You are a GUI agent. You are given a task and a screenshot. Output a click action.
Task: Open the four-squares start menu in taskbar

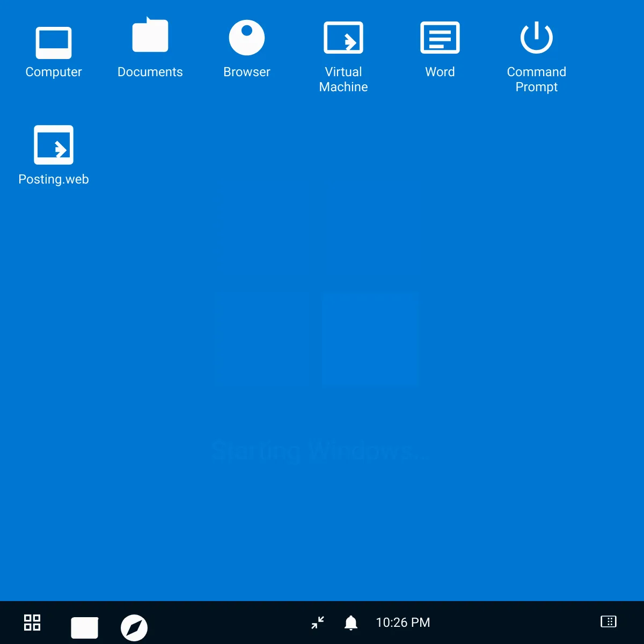point(32,623)
